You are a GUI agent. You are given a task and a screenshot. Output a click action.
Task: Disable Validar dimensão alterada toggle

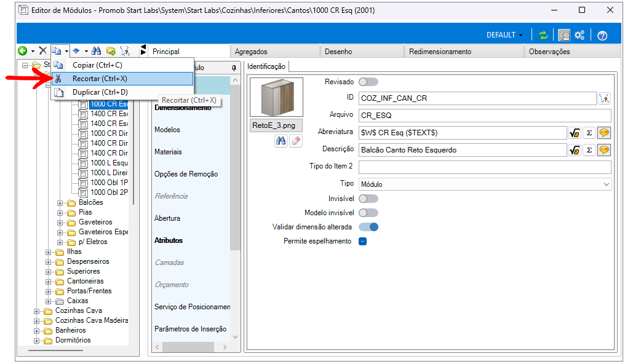pyautogui.click(x=368, y=227)
